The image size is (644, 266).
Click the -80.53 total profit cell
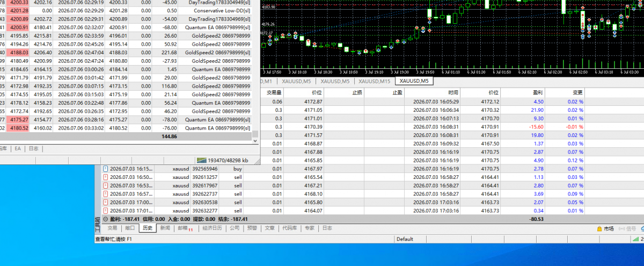click(536, 219)
